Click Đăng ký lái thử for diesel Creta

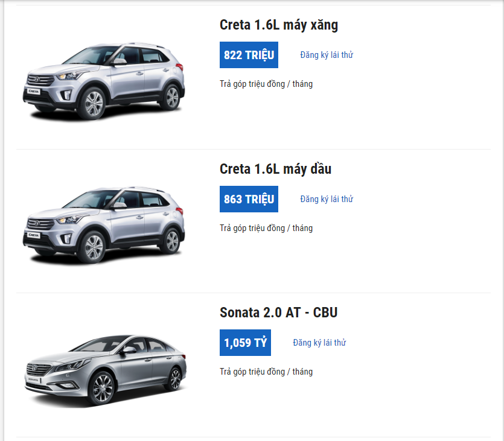tap(327, 199)
